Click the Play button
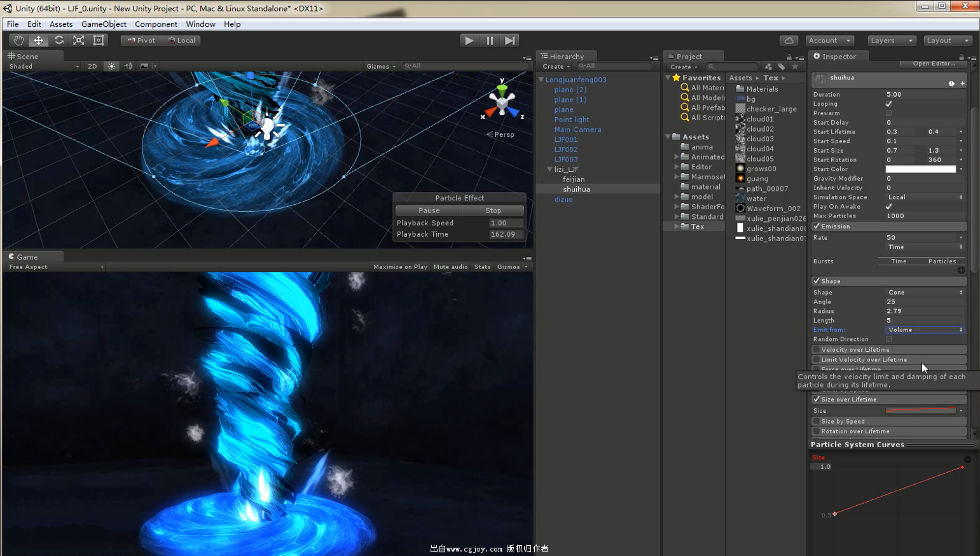 click(x=469, y=40)
